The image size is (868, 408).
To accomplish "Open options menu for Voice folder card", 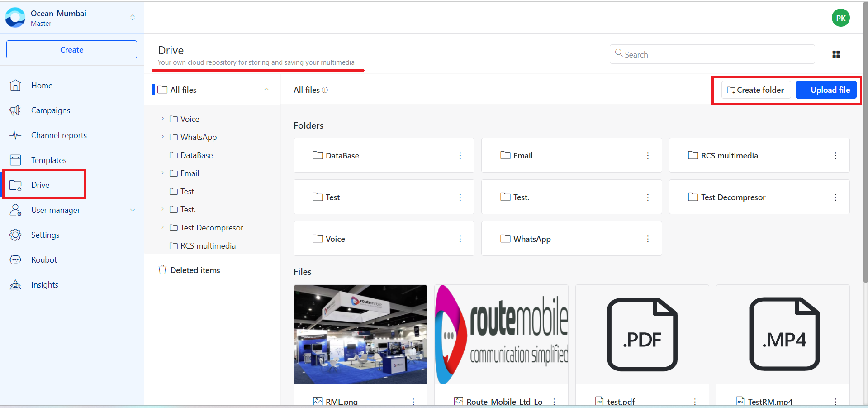I will [460, 239].
